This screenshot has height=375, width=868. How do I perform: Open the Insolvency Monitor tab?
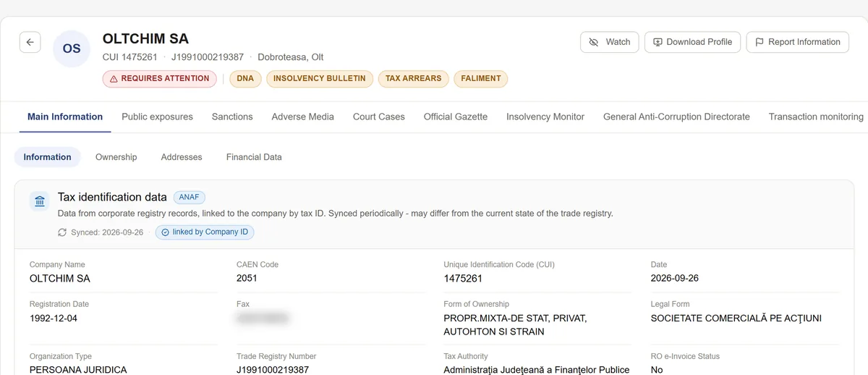pyautogui.click(x=545, y=117)
